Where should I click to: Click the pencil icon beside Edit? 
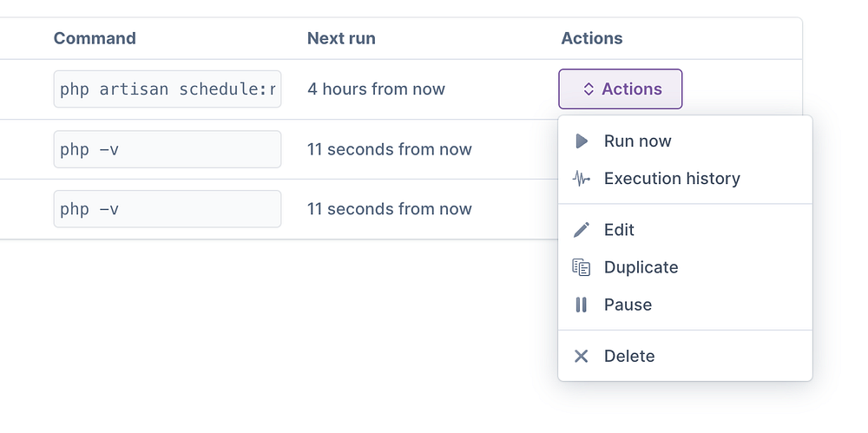tap(582, 230)
